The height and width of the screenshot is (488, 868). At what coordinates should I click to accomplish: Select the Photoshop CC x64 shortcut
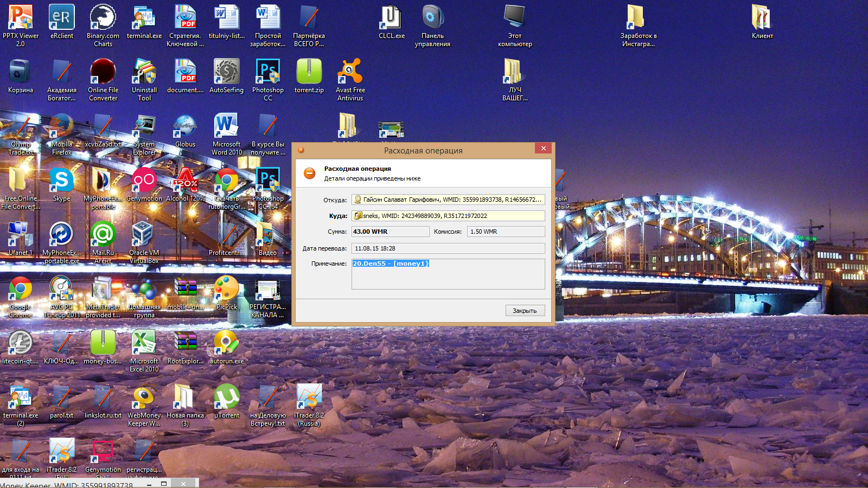point(268,188)
